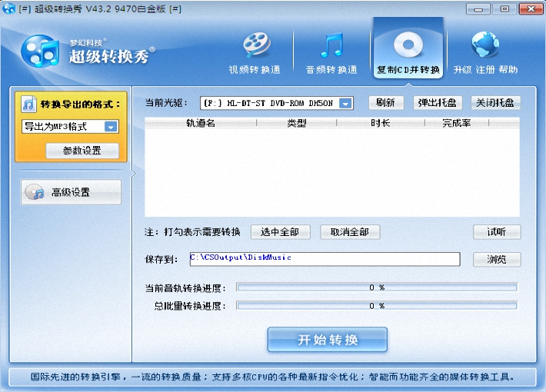Image resolution: width=546 pixels, height=392 pixels.
Task: Expand the current CD drive dropdown
Action: coord(345,103)
